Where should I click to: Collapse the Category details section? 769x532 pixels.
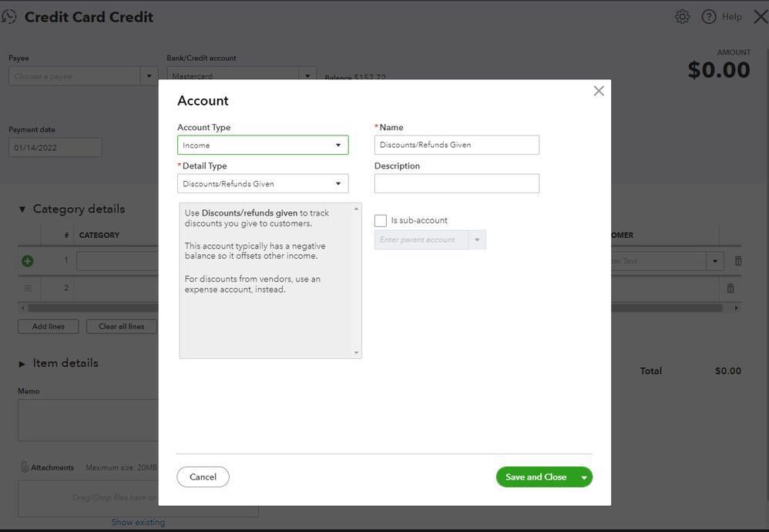[22, 209]
